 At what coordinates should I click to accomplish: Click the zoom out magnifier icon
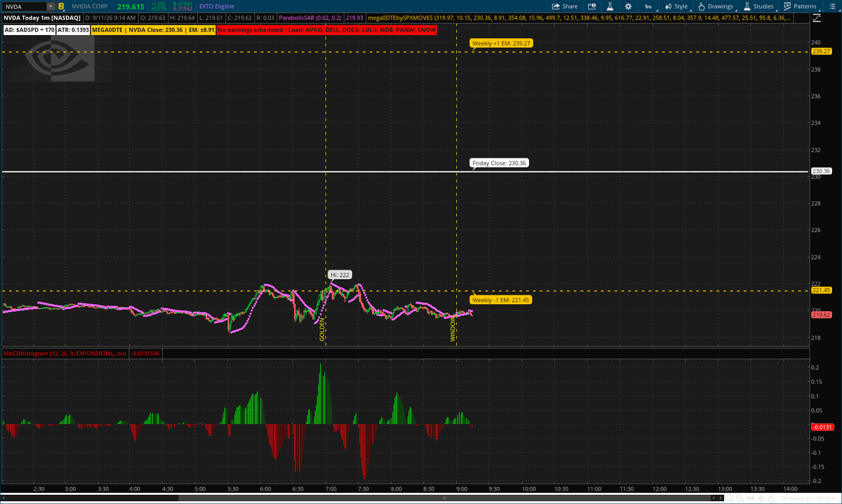[x=729, y=498]
